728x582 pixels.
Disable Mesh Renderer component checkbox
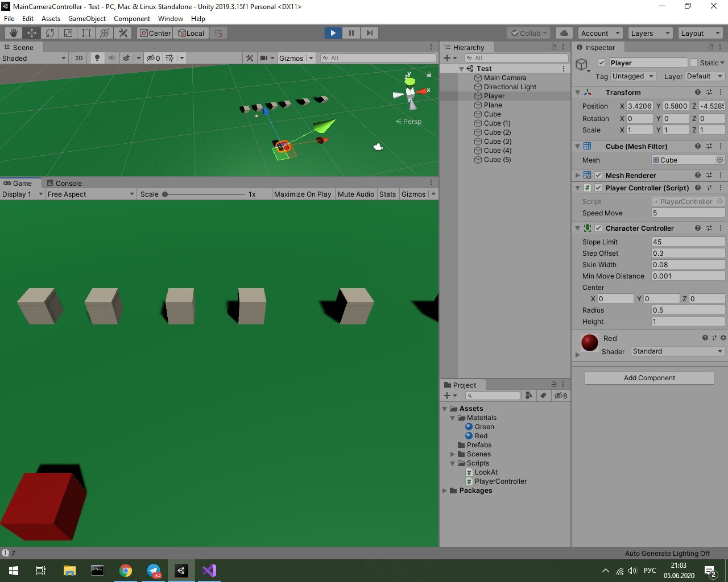(598, 175)
